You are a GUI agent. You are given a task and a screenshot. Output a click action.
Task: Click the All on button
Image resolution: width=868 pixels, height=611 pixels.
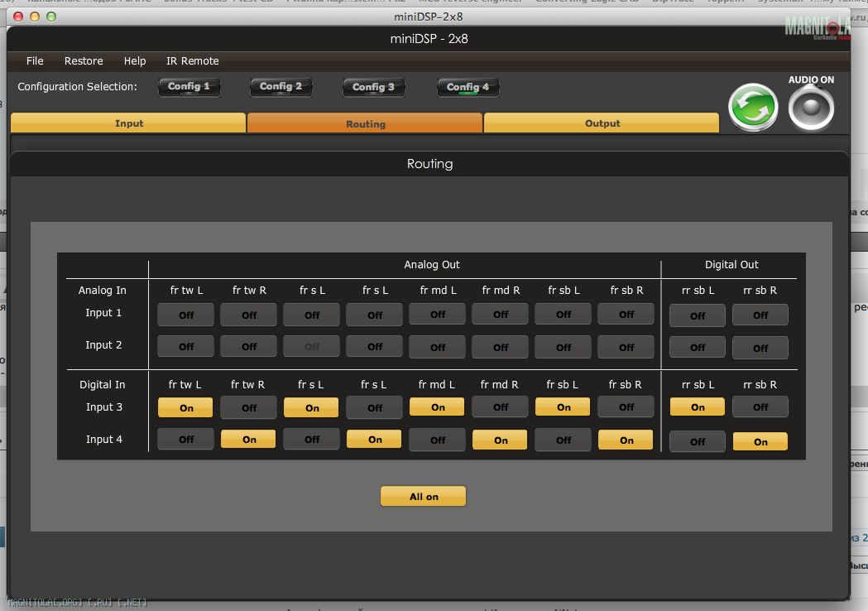click(x=424, y=496)
